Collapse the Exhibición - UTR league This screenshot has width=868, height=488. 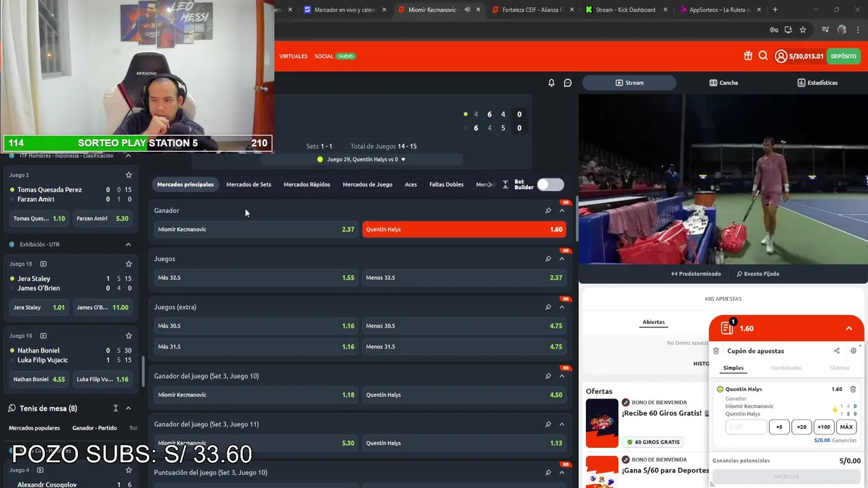(128, 244)
